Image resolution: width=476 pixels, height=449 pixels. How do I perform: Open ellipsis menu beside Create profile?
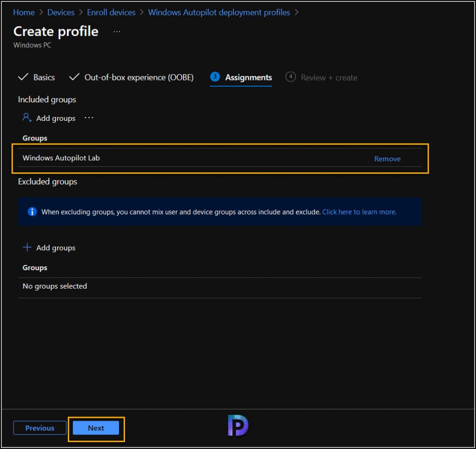(117, 32)
